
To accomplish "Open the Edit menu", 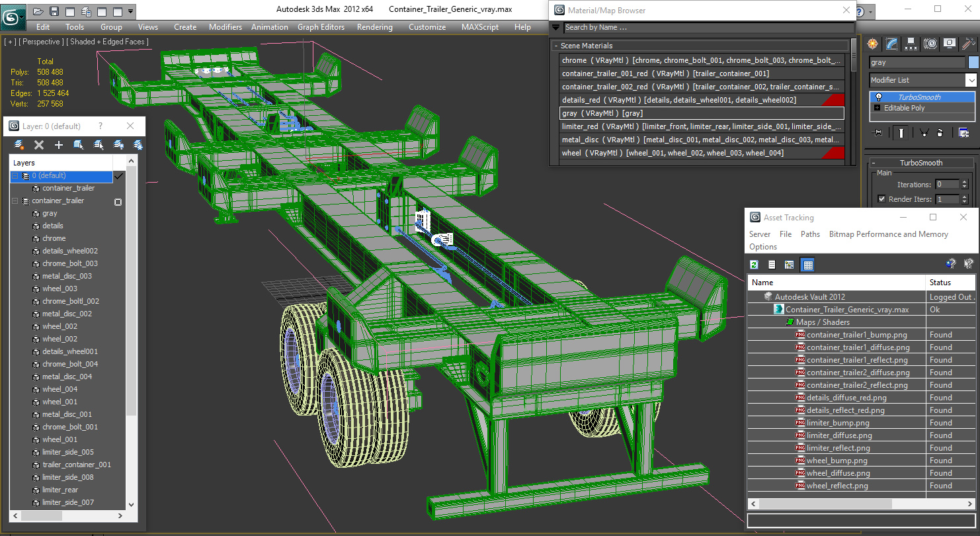I will point(43,27).
